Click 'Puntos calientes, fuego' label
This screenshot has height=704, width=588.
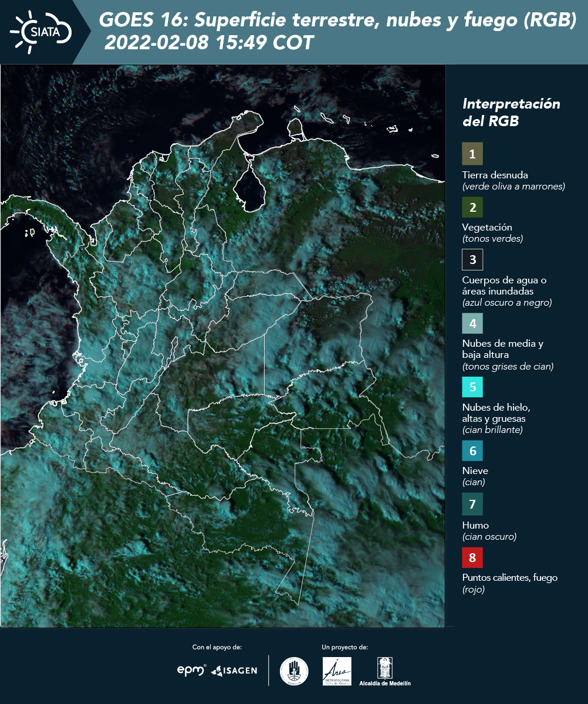(510, 577)
